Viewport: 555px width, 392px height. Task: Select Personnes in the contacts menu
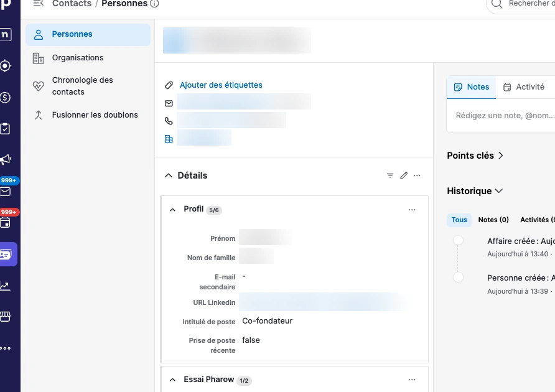[88, 34]
